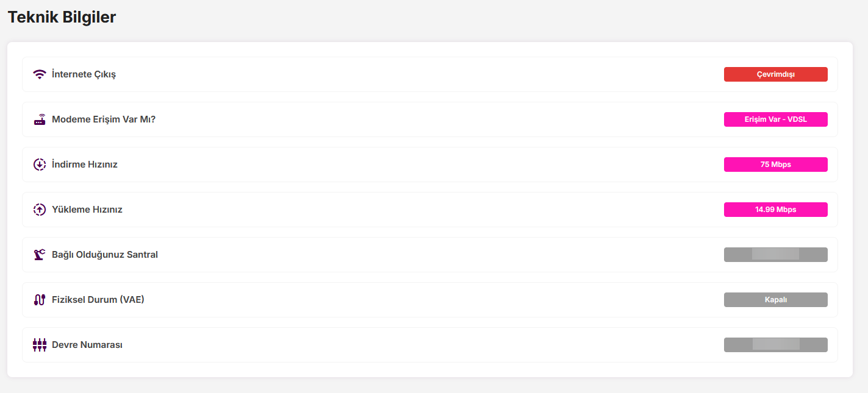Select the Fiziksel Durum (VAE) label text
Image resolution: width=868 pixels, height=393 pixels.
[x=98, y=300]
